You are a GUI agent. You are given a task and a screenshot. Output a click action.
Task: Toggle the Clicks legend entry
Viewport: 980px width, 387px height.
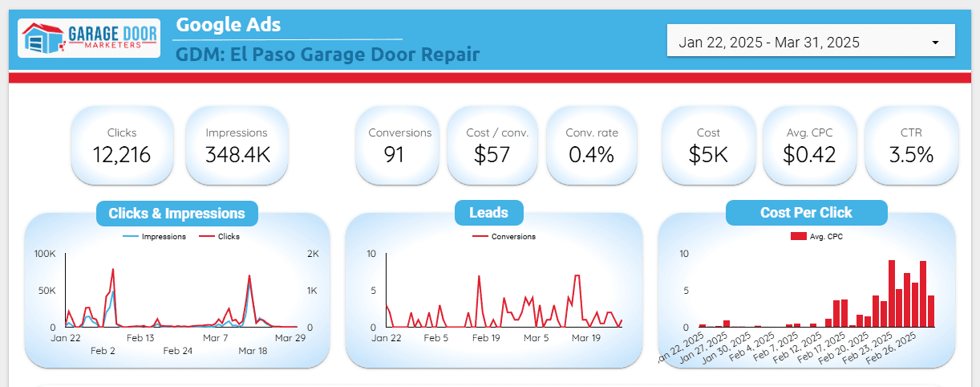pyautogui.click(x=219, y=237)
